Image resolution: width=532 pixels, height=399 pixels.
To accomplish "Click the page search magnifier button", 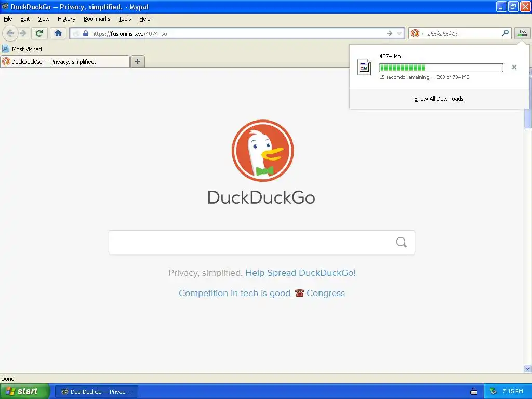I will (x=402, y=242).
